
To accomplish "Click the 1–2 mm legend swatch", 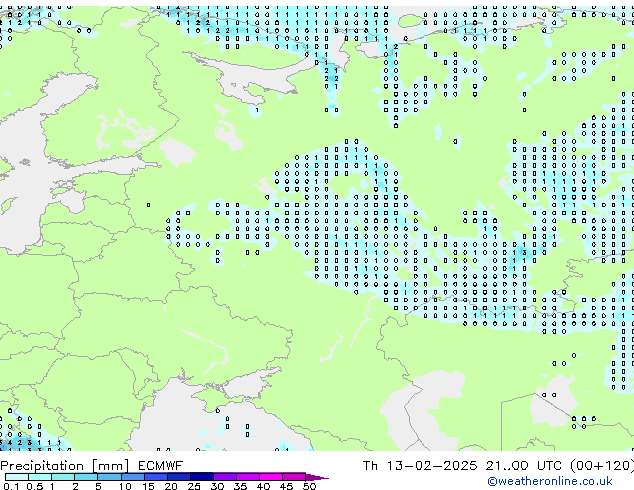I will tap(63, 477).
